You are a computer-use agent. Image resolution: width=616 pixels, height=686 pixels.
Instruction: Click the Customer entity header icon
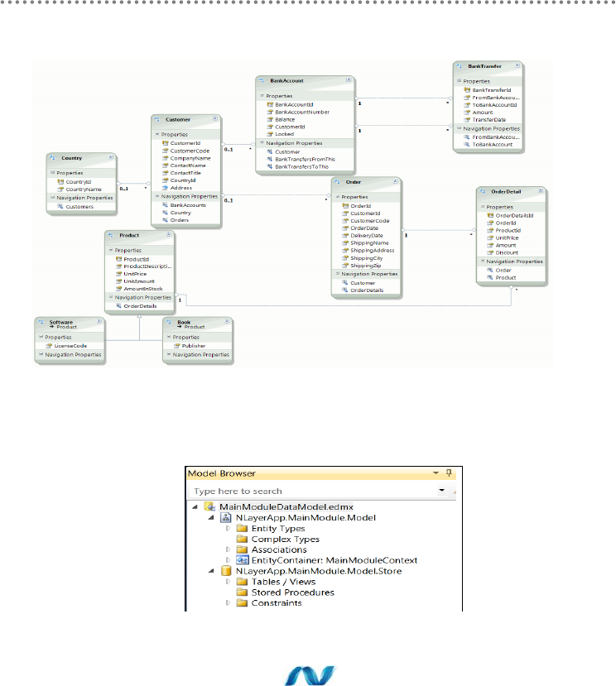156,119
